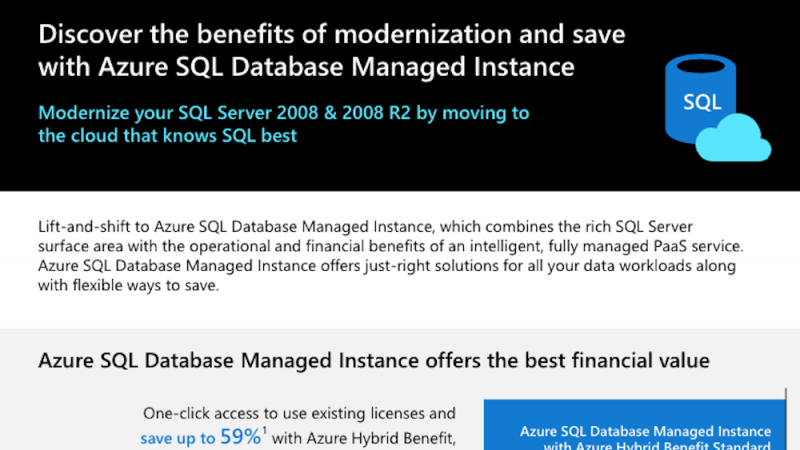Click the line mentioning just-right solutions
The image size is (800, 450).
pos(387,266)
